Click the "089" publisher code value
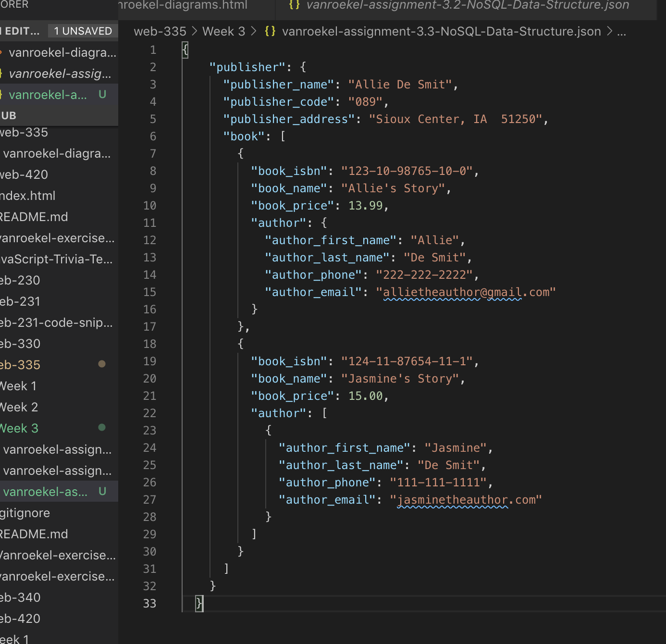The image size is (666, 644). [365, 102]
